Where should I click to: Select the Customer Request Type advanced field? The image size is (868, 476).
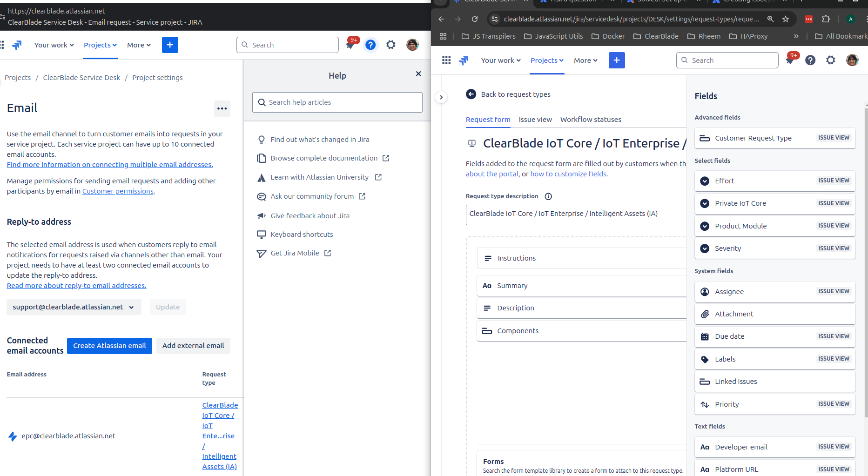click(775, 138)
